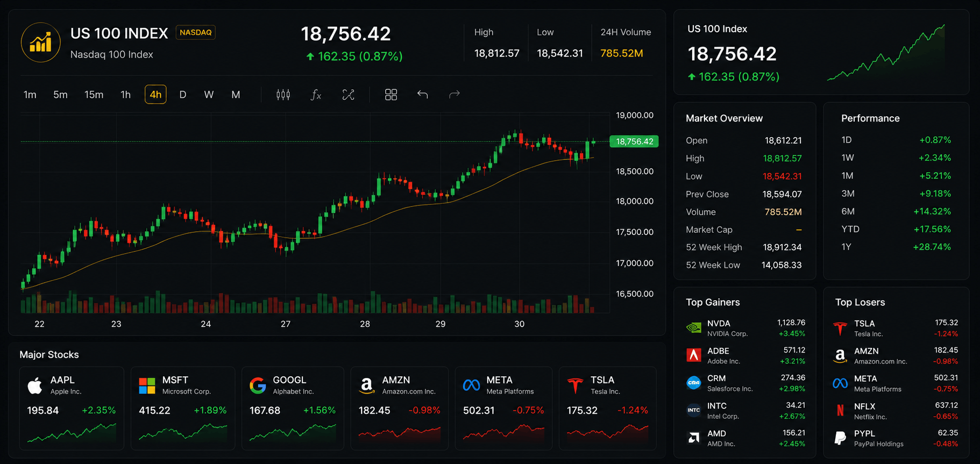Screen dimensions: 980x464
Task: Click the Meta logo in Major Stocks
Action: [471, 385]
